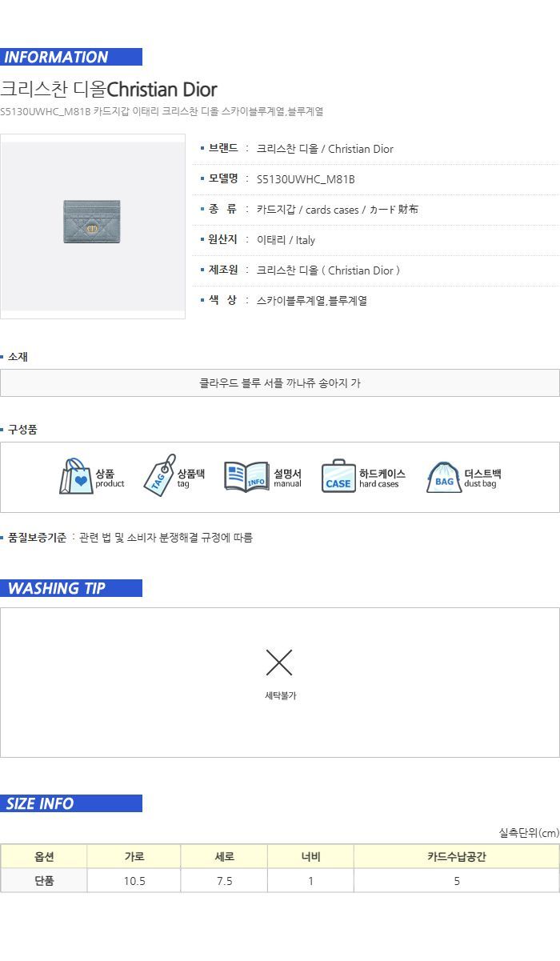The image size is (560, 961).
Task: Click the product tag icon
Action: (159, 476)
